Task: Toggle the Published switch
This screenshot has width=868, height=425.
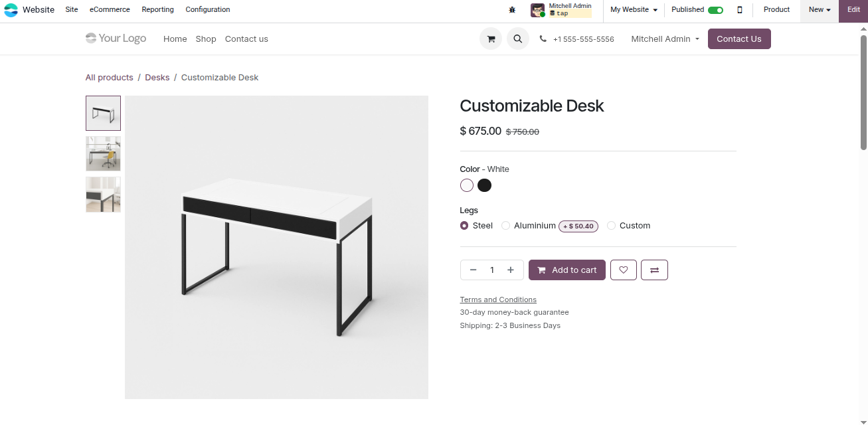Action: 715,10
